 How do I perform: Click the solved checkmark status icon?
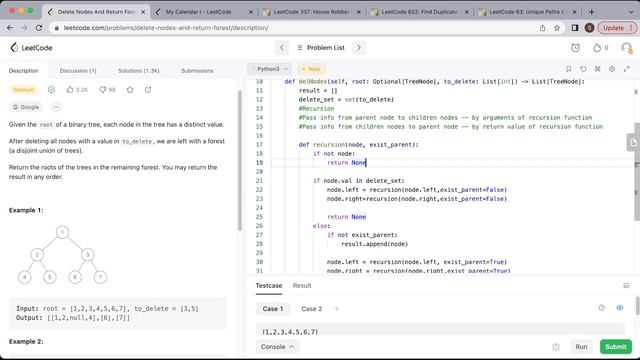point(51,90)
